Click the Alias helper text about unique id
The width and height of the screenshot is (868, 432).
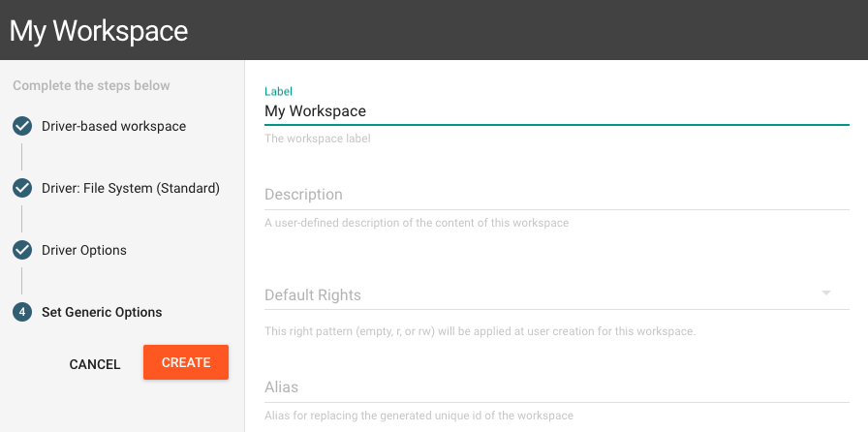point(419,416)
